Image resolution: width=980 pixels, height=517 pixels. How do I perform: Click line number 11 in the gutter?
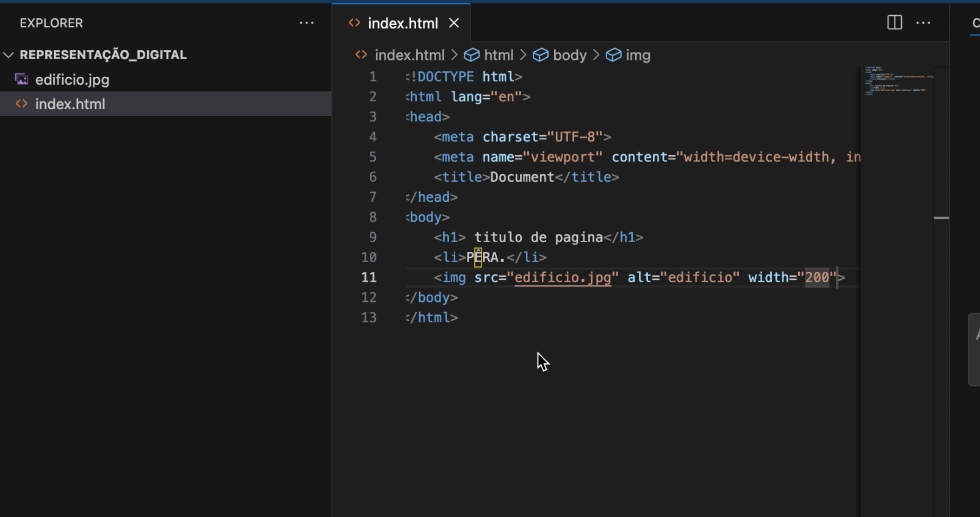click(369, 277)
